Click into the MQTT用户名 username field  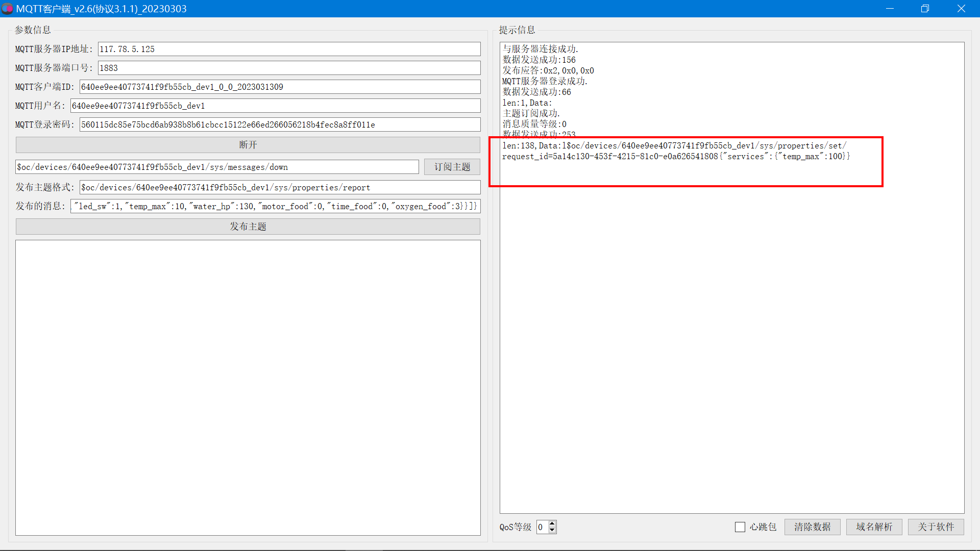(x=275, y=106)
